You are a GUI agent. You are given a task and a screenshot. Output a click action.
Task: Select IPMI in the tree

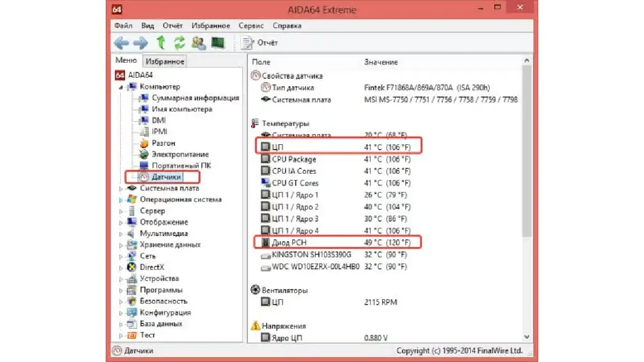[159, 132]
